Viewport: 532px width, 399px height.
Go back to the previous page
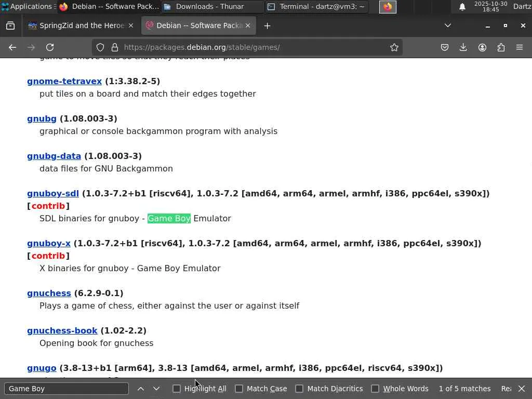(x=12, y=47)
